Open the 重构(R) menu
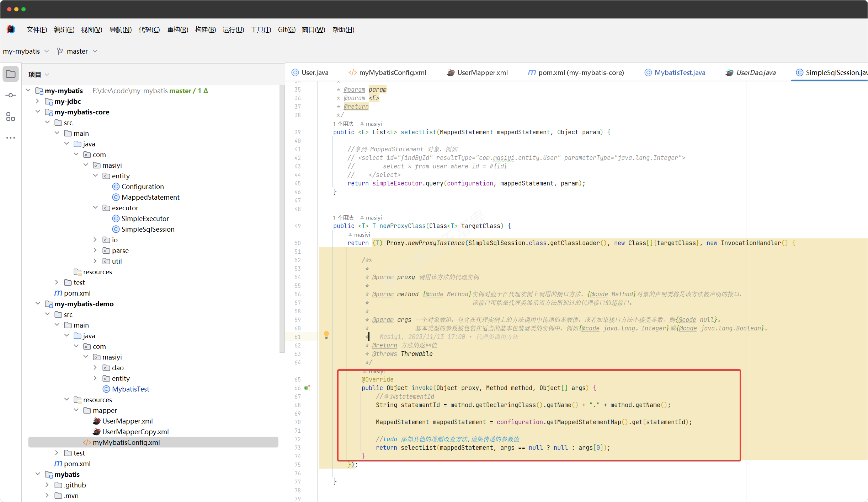The image size is (868, 502). tap(177, 29)
